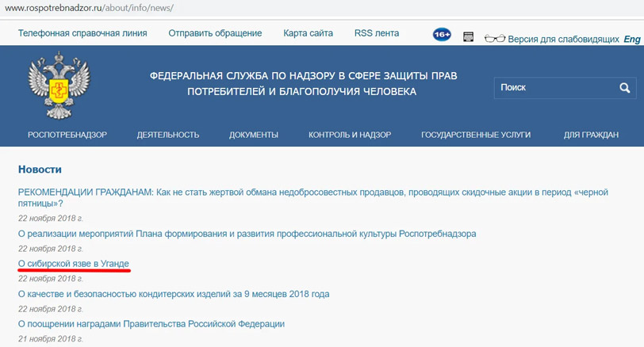Click into the Поиск search field
Viewport: 644px width, 347px height.
click(x=557, y=87)
